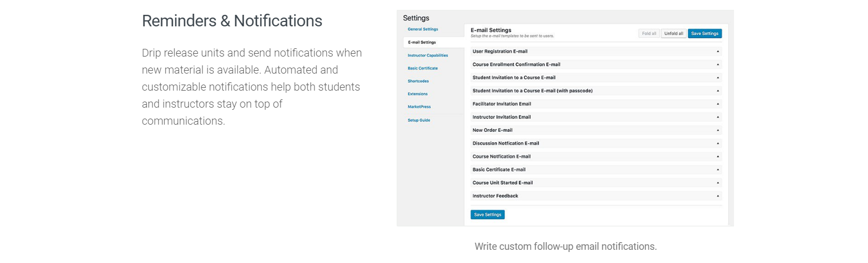Expand the User Registration E-mail arrow
Image resolution: width=868 pixels, height=263 pixels.
[x=718, y=52]
